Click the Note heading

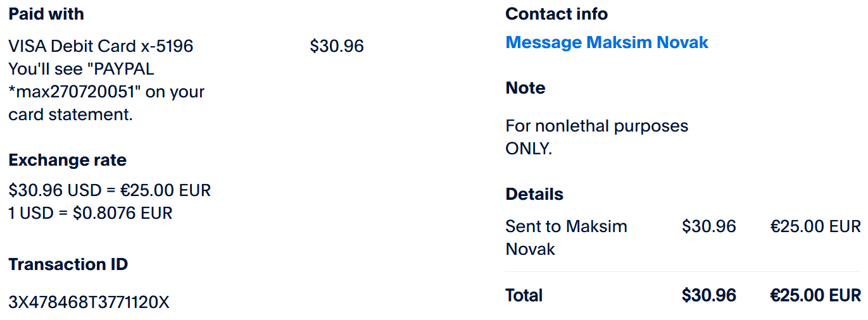pos(525,88)
